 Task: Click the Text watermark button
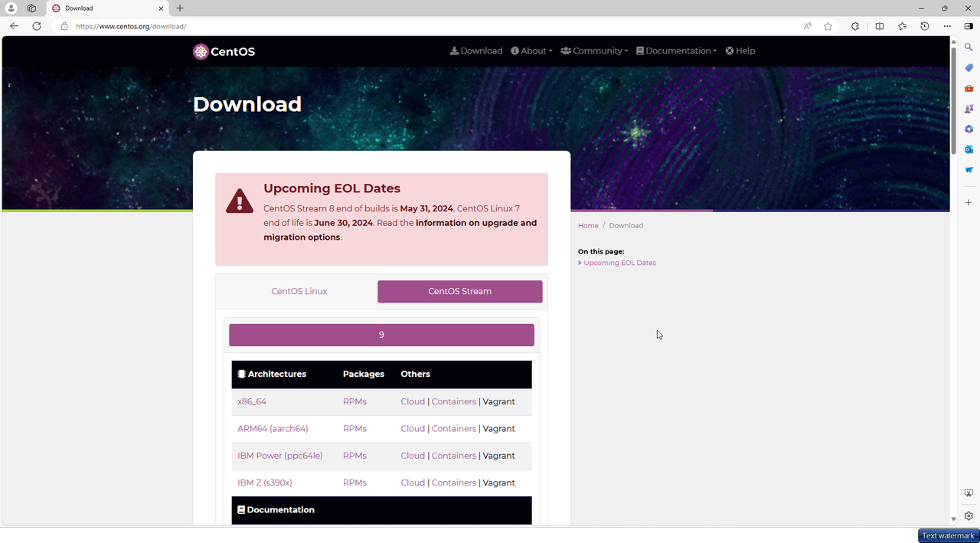click(x=948, y=536)
